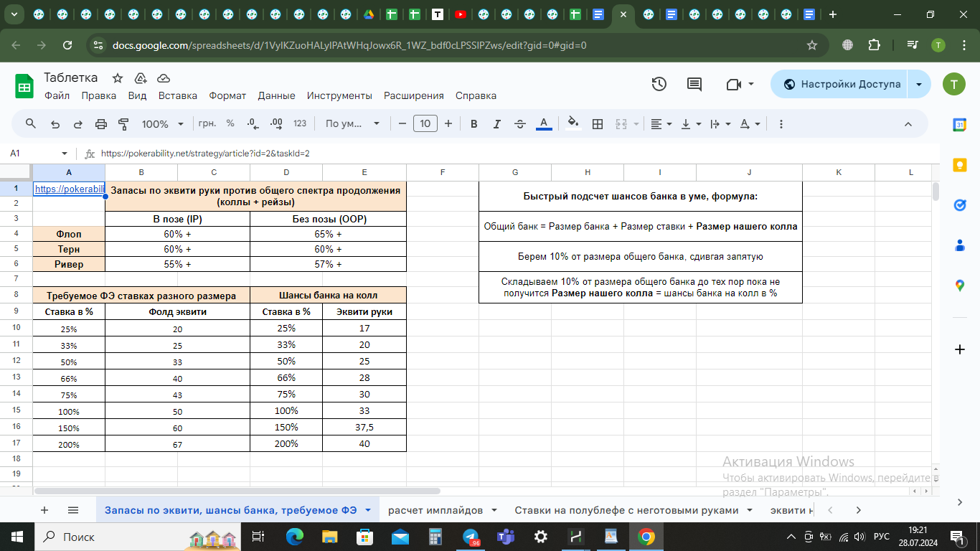Move document using folder icon
The height and width of the screenshot is (551, 980).
tap(141, 77)
